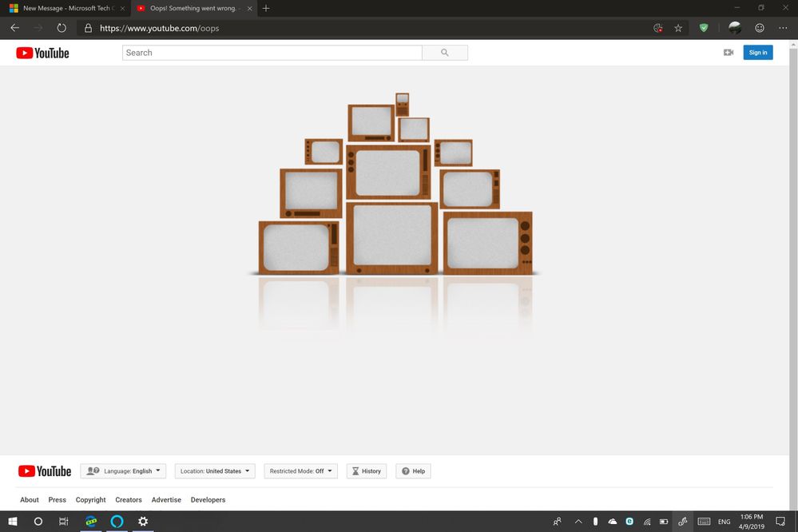Click the Creators footer link
The image size is (798, 532).
[128, 499]
